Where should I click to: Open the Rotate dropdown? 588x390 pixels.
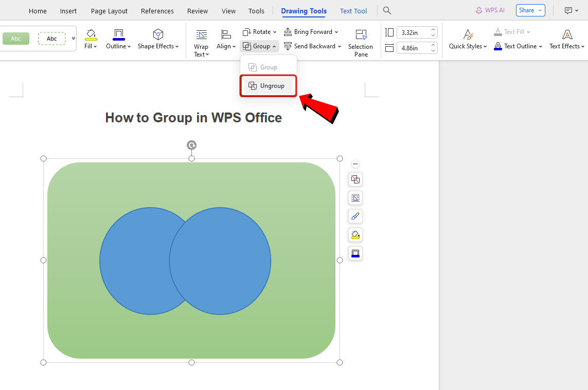click(259, 31)
